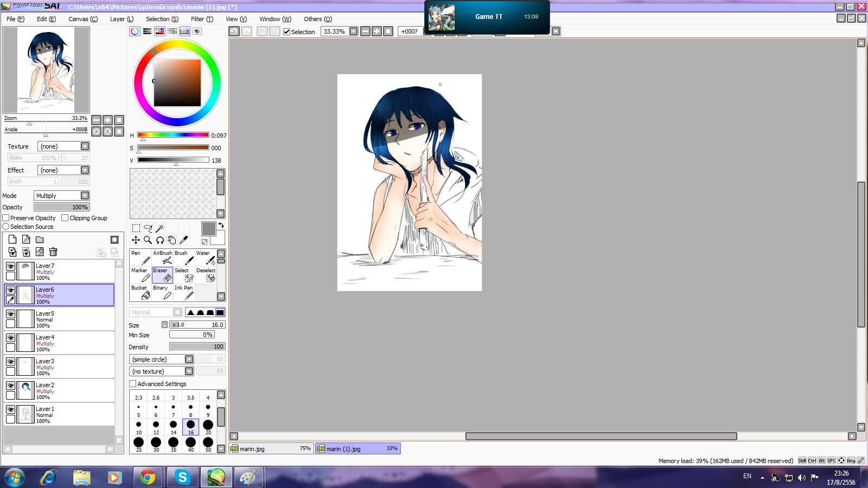This screenshot has height=488, width=868.
Task: Enable Clipping Group checkbox
Action: coord(65,218)
